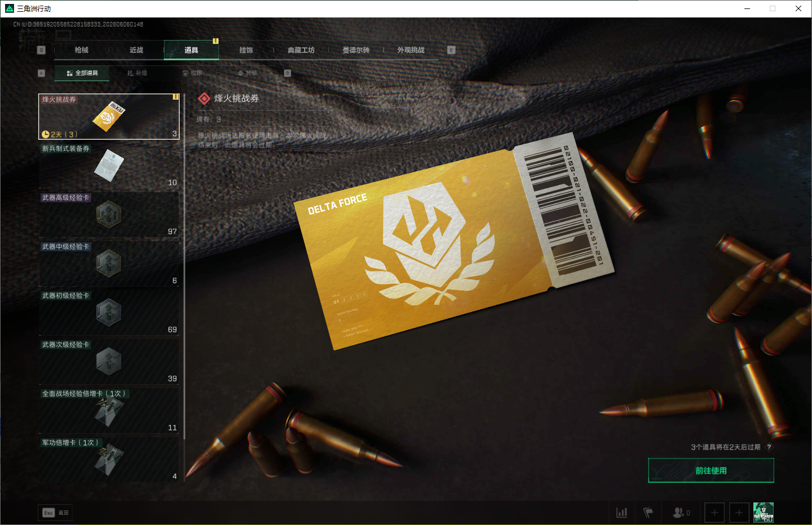Select the 新兵制式装备券 item
This screenshot has width=812, height=525.
tap(109, 166)
